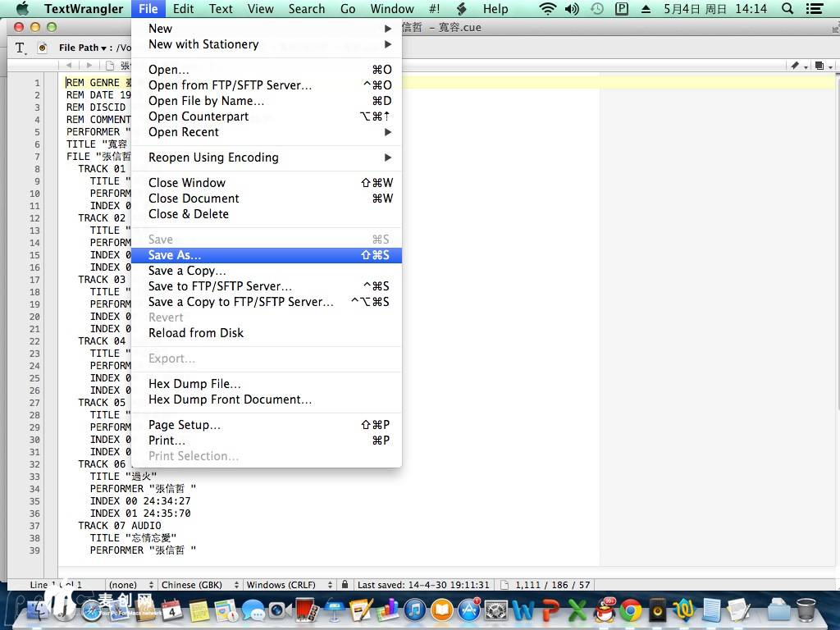Click the next document arrow button
The height and width of the screenshot is (630, 840).
[x=89, y=66]
